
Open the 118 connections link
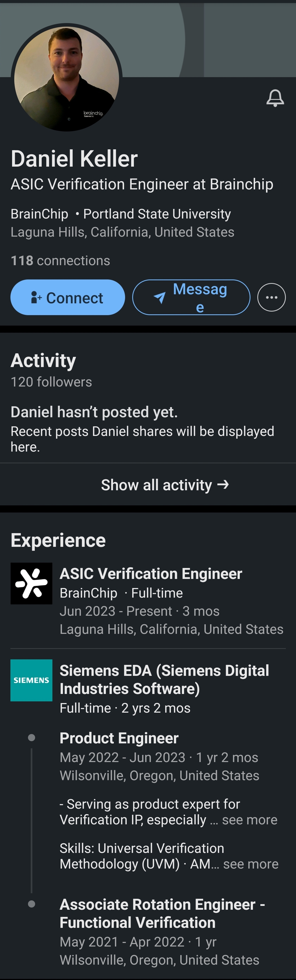(x=60, y=261)
